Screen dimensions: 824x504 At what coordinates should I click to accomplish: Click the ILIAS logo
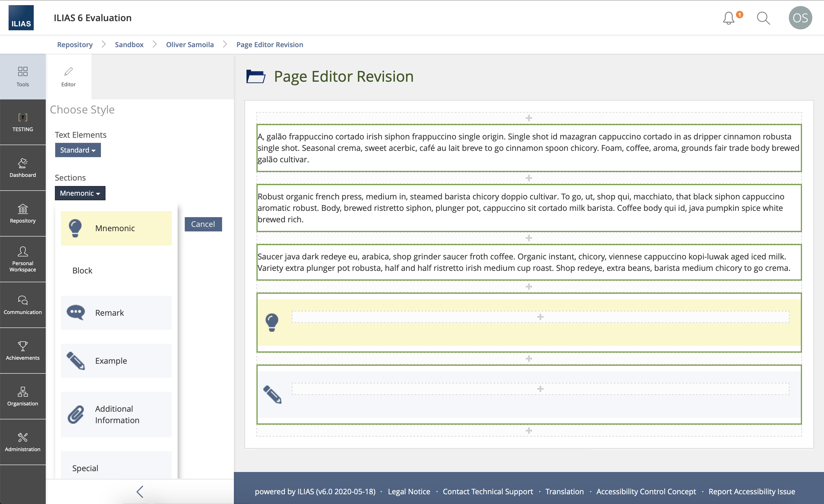pyautogui.click(x=21, y=18)
